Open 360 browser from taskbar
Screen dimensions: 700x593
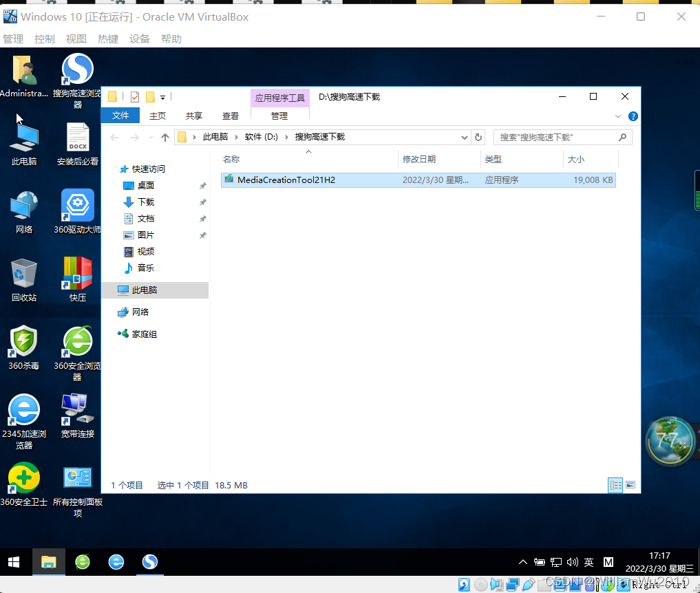point(83,562)
